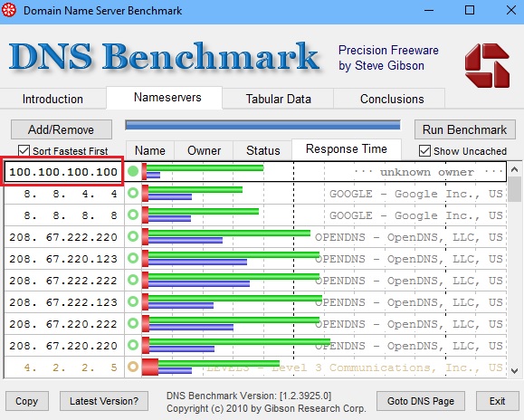The width and height of the screenshot is (524, 420).
Task: Click 'Precision Freeware by Steve Gibson' text
Action: click(x=388, y=58)
